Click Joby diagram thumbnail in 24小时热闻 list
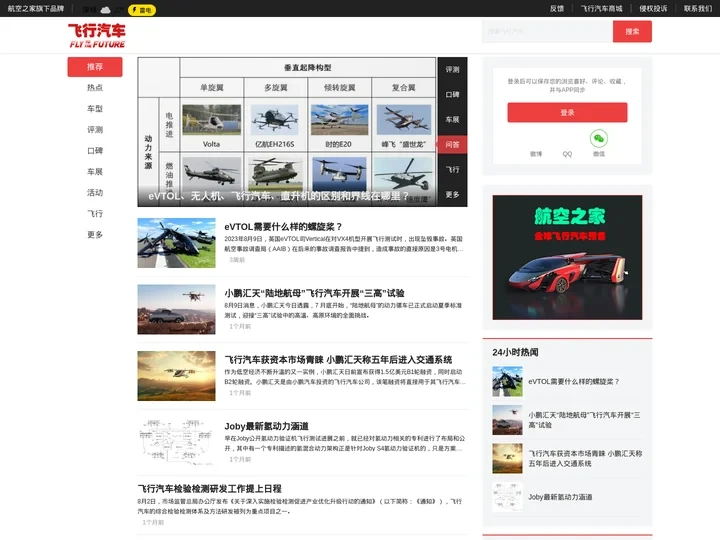720x540 pixels. pos(507,497)
